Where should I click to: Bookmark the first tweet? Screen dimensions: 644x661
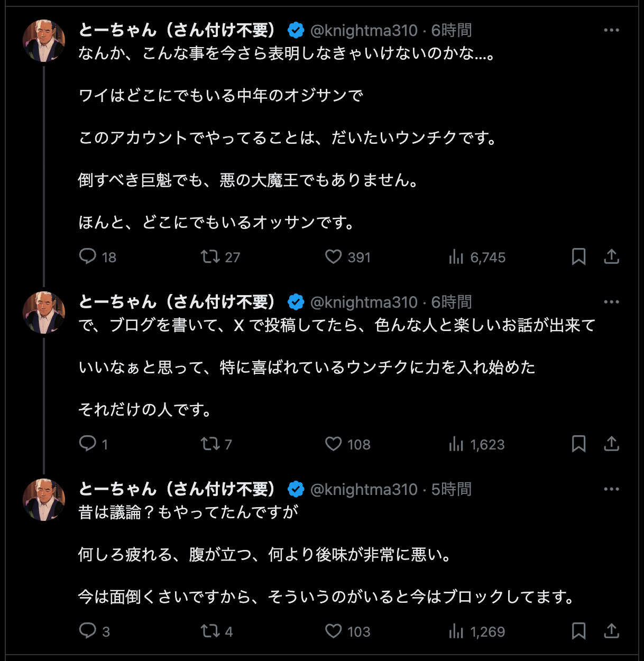578,257
